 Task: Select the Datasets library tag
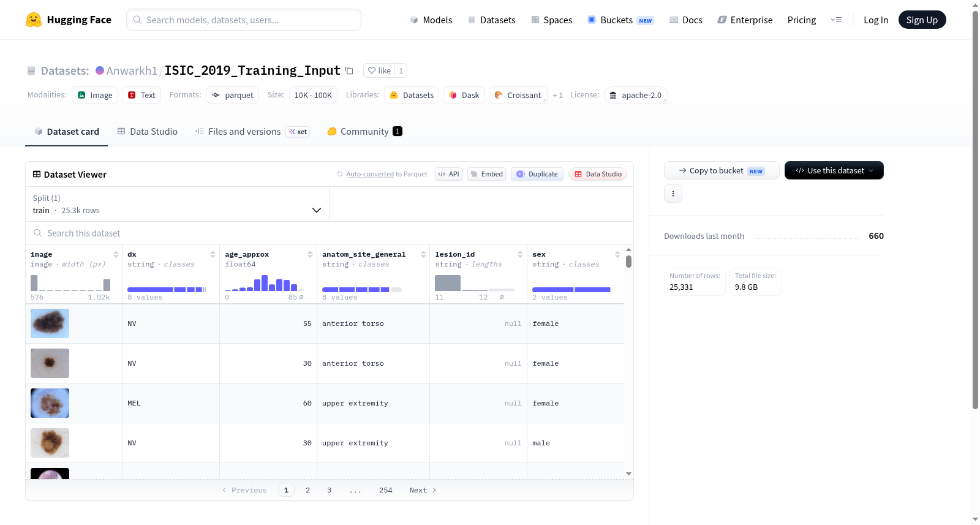coord(412,95)
